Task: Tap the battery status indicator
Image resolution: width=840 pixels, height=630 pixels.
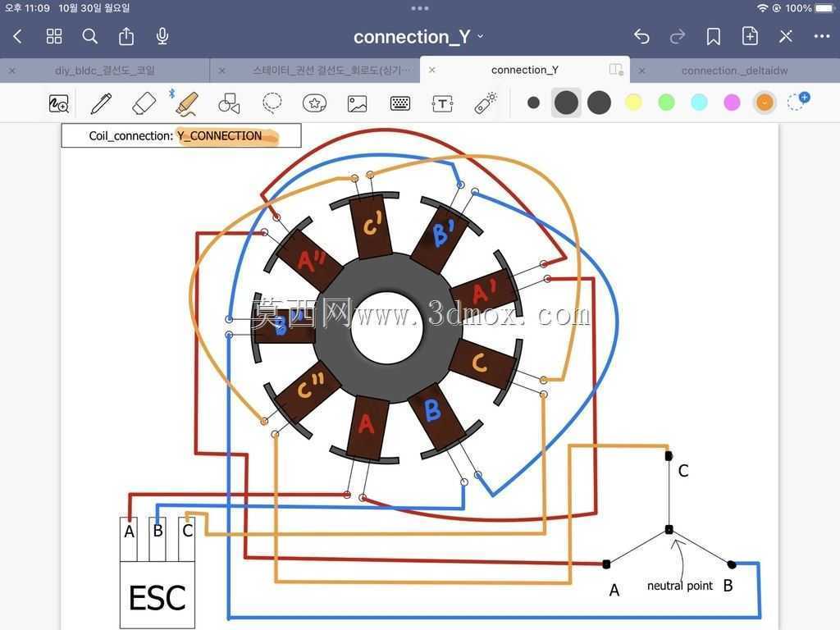Action: click(824, 8)
